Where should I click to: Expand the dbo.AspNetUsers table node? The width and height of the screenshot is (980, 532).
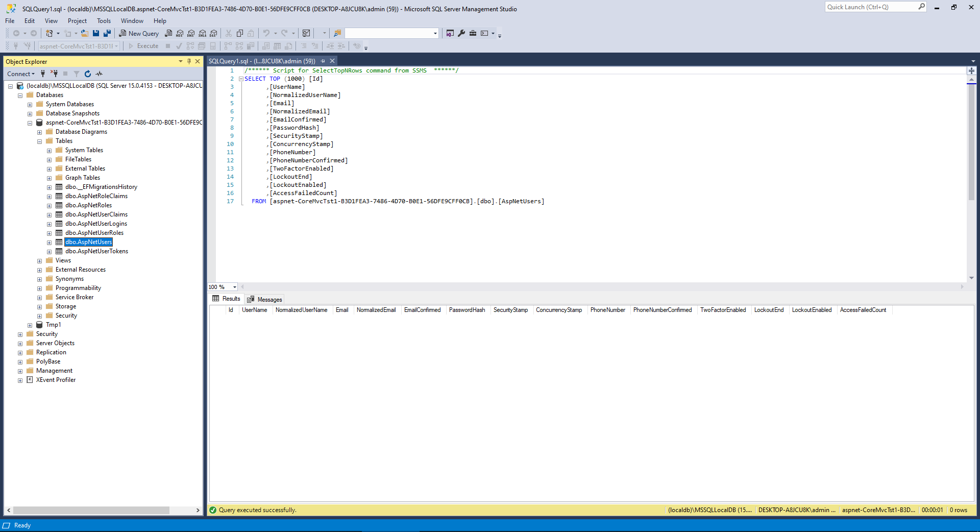coord(49,243)
